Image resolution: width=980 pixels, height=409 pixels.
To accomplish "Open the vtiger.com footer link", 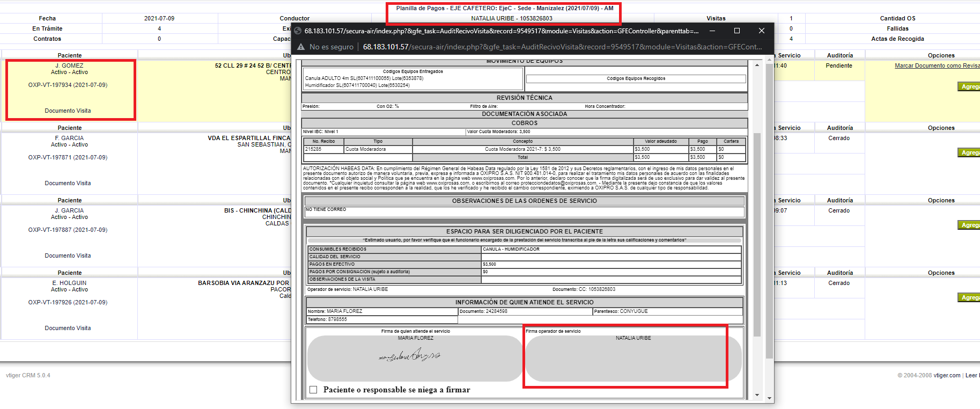I will 947,375.
